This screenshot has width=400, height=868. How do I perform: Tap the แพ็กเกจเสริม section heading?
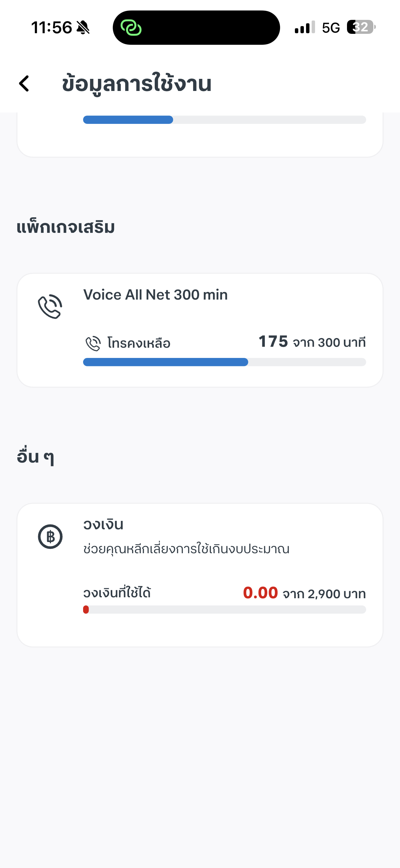pyautogui.click(x=66, y=228)
